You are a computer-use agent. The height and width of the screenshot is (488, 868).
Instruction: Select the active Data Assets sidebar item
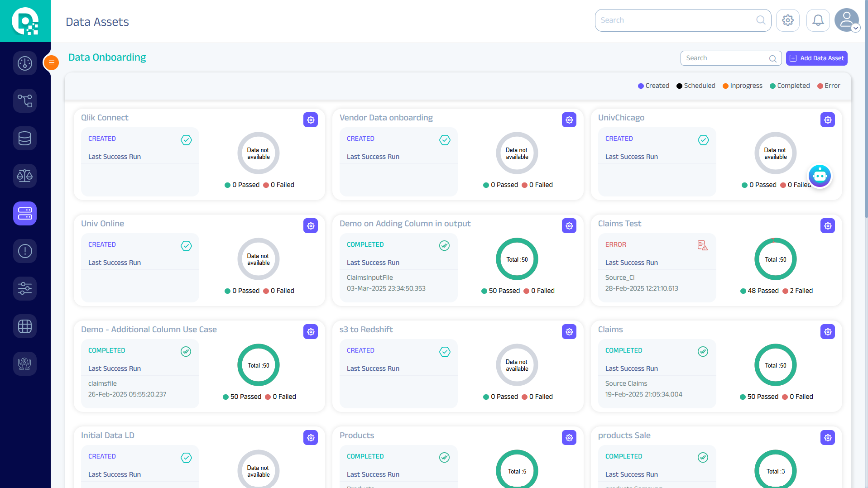point(25,213)
